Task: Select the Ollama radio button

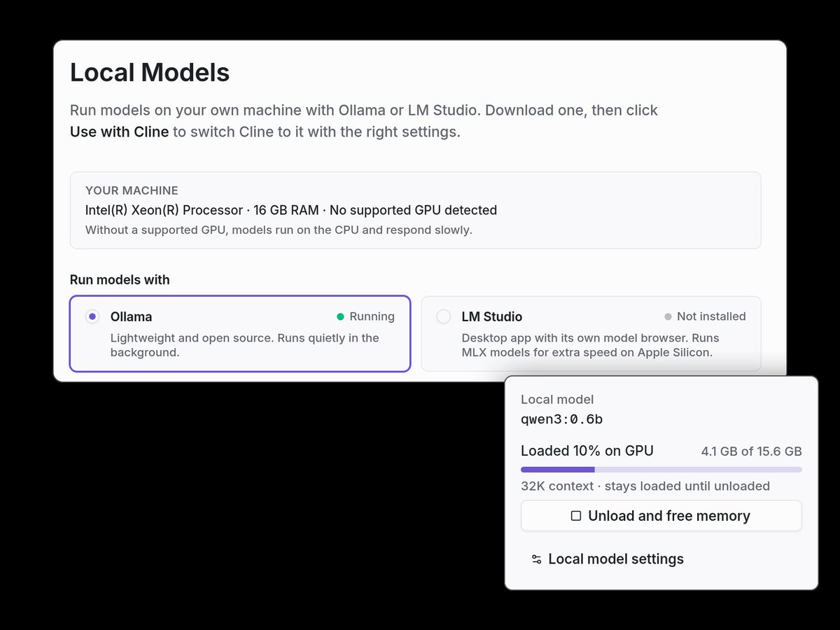Action: pyautogui.click(x=92, y=316)
